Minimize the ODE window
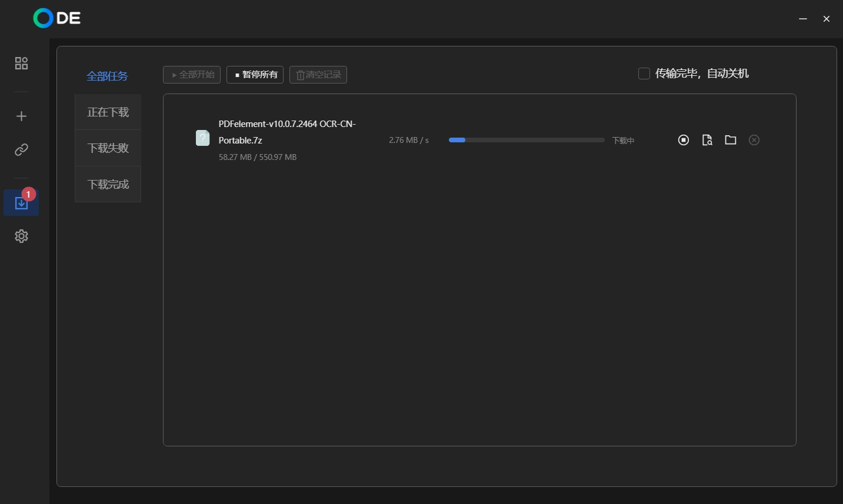 coord(803,19)
